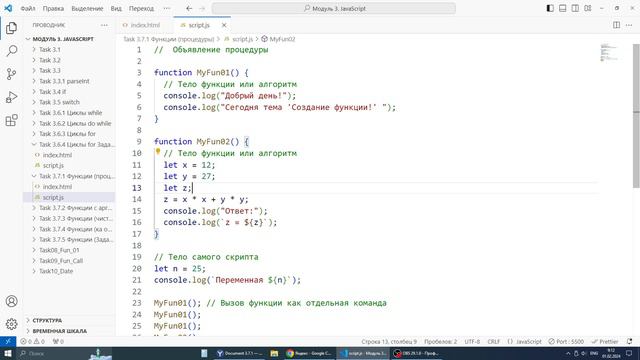The height and width of the screenshot is (360, 640).
Task: Change line endings via CRLF
Action: point(493,341)
